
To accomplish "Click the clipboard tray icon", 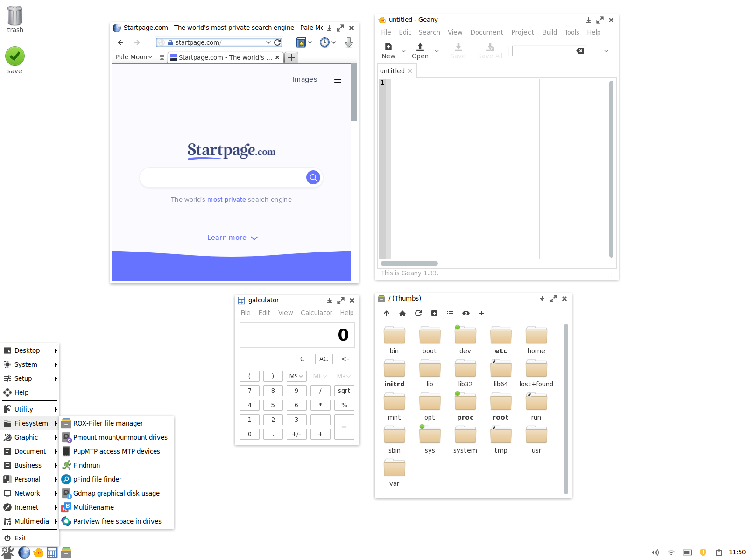I will click(x=719, y=553).
